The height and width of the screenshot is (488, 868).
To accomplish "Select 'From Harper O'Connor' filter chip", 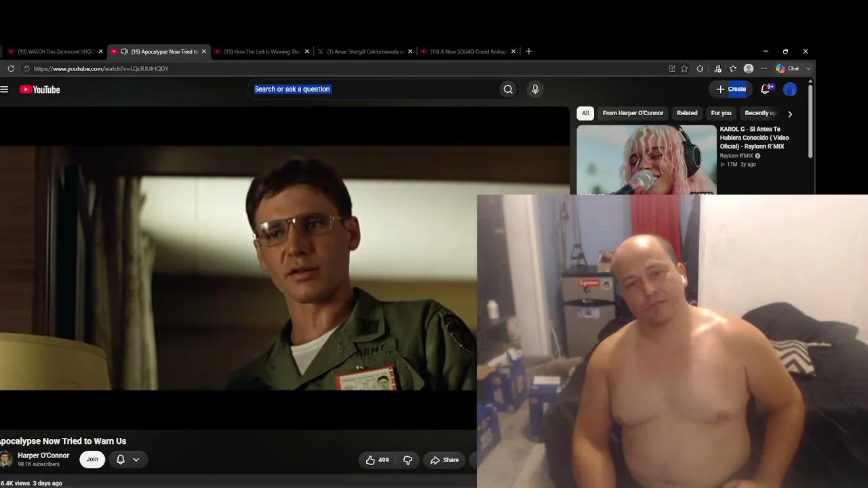I will (x=633, y=113).
